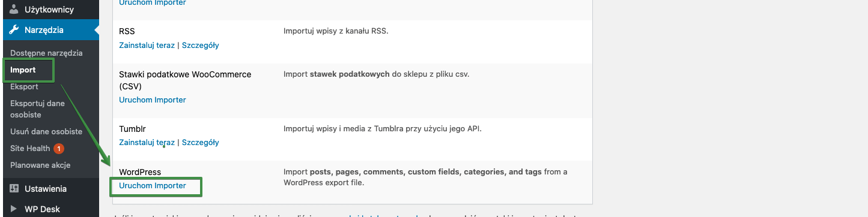The height and width of the screenshot is (217, 868).
Task: Open Planowane akcje submenu item
Action: pos(40,165)
